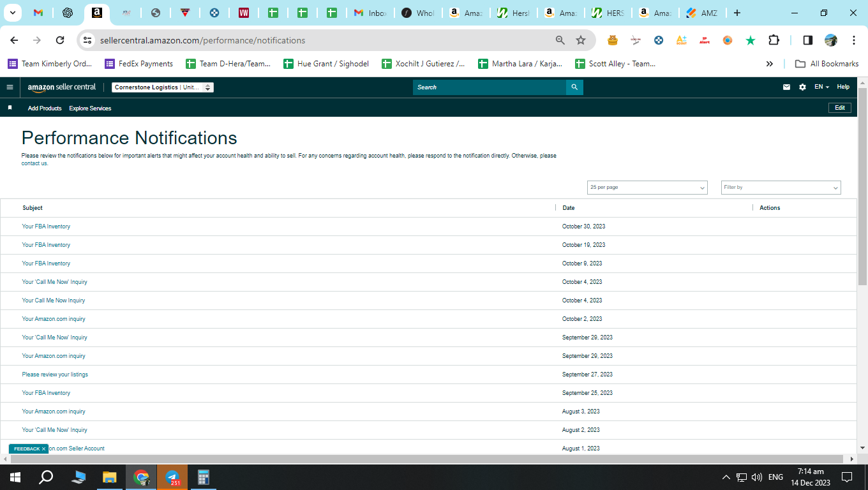Viewport: 868px width, 490px height.
Task: Bookmark this page with the star icon
Action: click(581, 40)
